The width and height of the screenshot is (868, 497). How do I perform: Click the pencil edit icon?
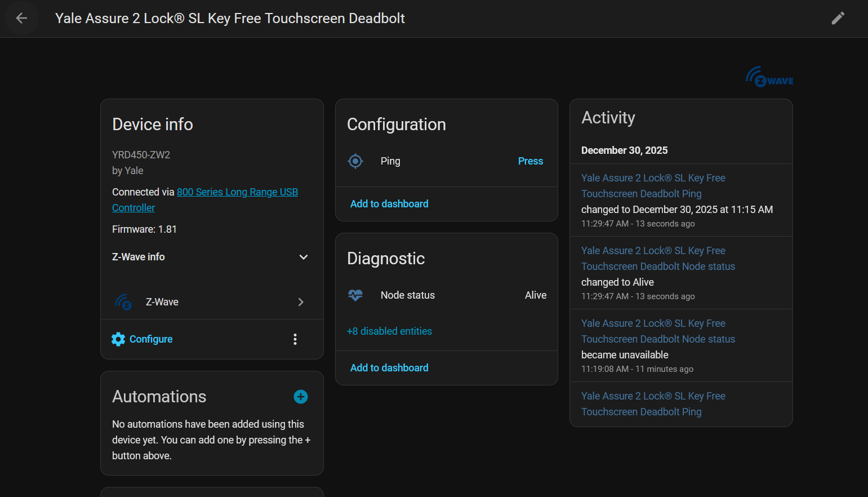[838, 19]
